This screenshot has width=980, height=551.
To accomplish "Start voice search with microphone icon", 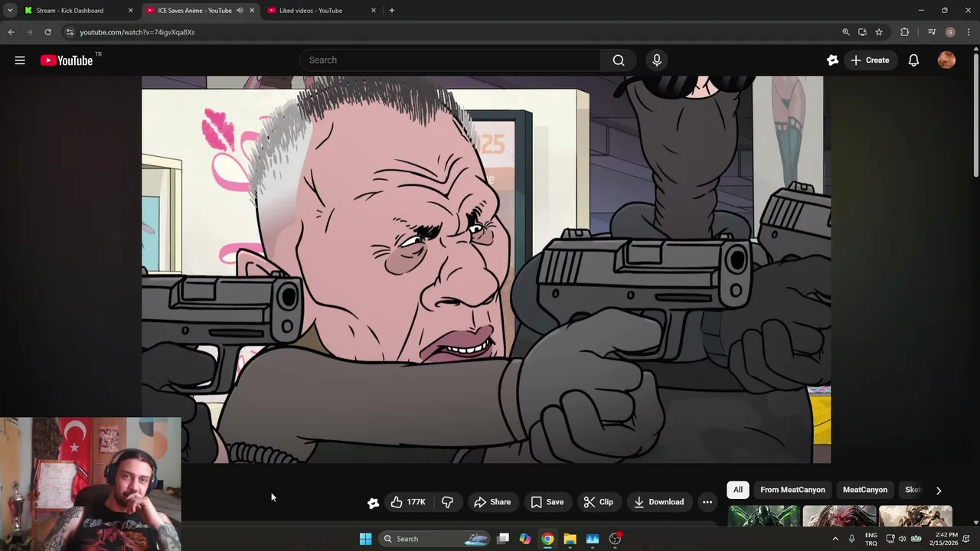I will (657, 60).
